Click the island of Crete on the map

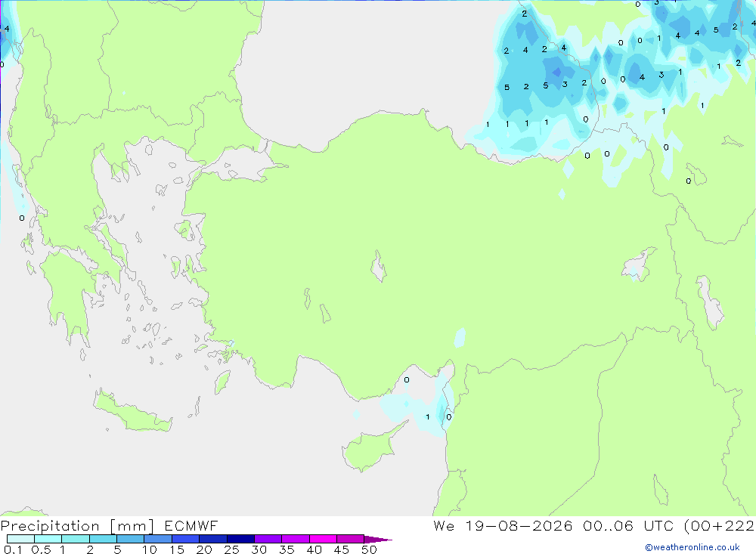[132, 413]
